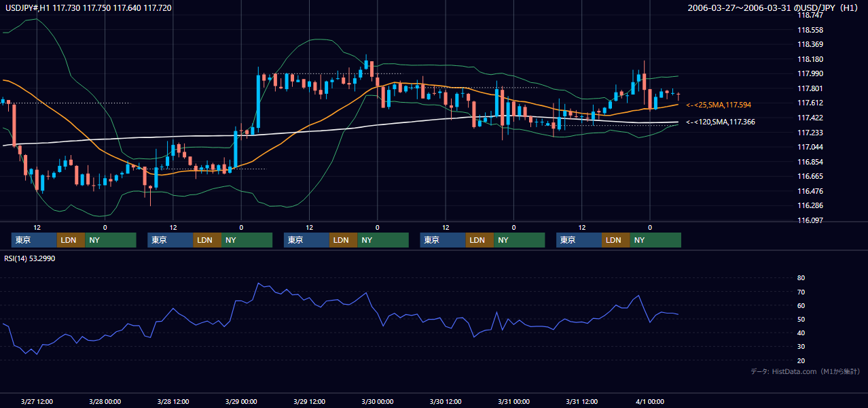Pick the 116.286 price axis value
The width and height of the screenshot is (868, 408).
(810, 205)
